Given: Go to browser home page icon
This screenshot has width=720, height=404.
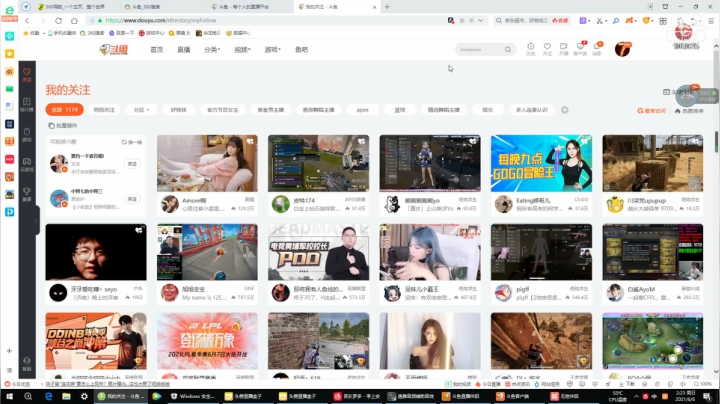Looking at the screenshot, I should 74,21.
